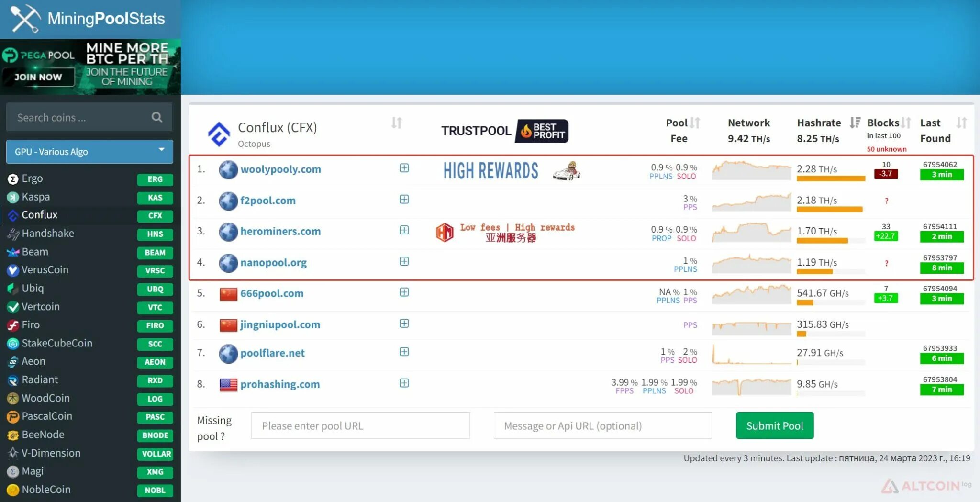Expand details for woolypooly.com with plus icon

(404, 168)
